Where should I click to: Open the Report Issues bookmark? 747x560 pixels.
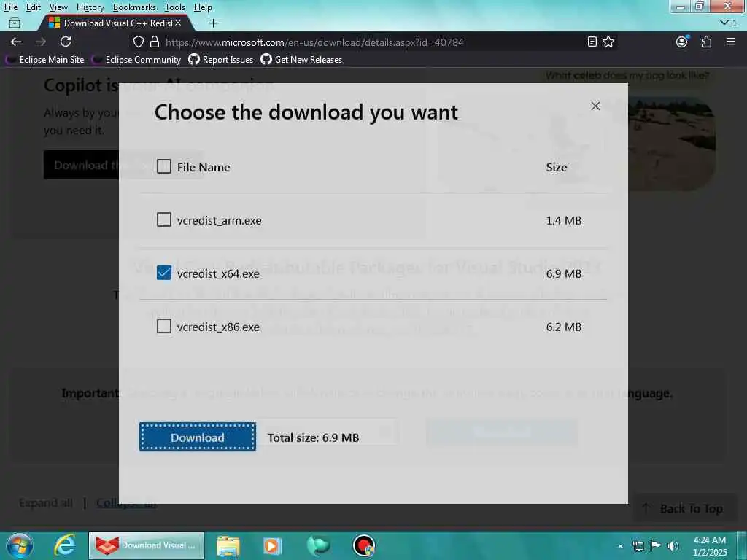[x=221, y=60]
